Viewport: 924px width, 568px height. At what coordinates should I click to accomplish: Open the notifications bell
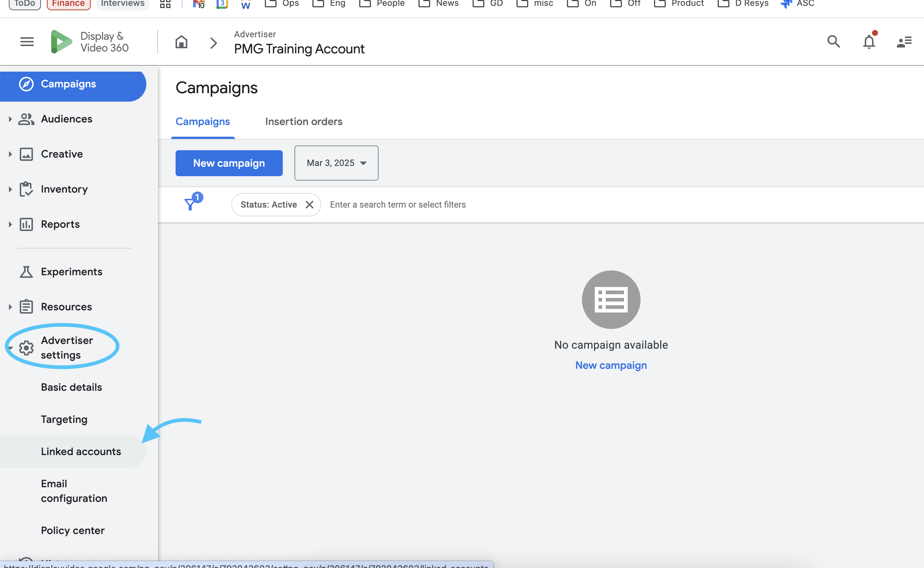coord(869,41)
